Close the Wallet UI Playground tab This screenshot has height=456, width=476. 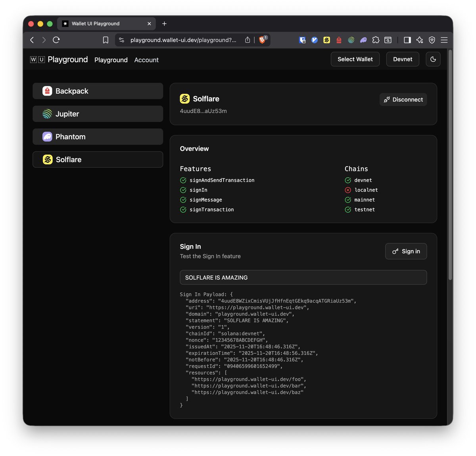pos(149,24)
